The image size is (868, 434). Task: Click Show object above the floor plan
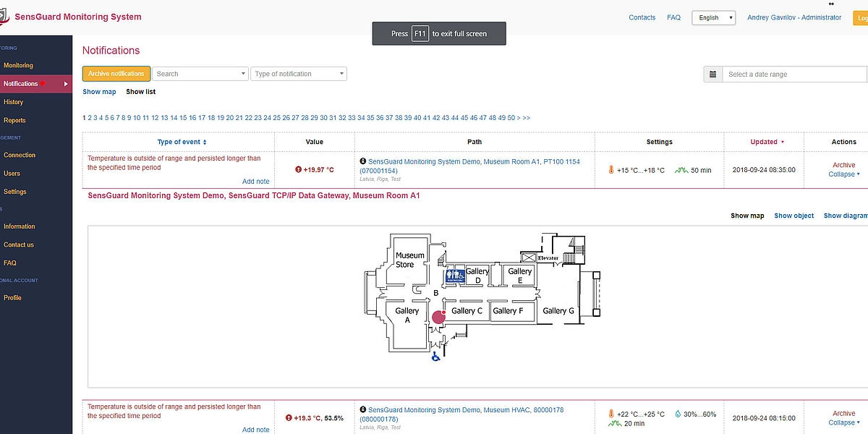[x=793, y=216]
